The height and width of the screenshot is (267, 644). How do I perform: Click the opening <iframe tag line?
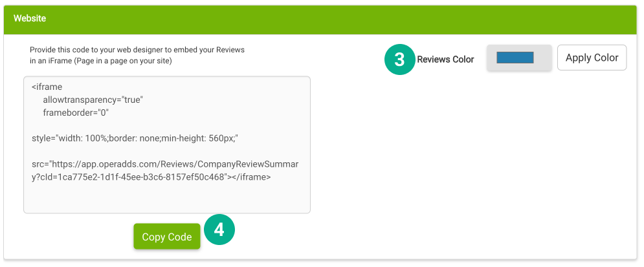47,86
